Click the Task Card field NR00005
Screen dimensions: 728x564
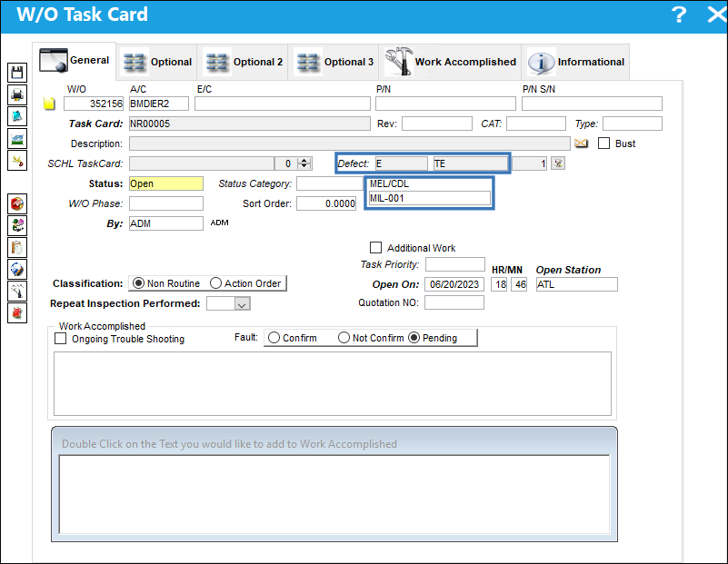coord(250,124)
